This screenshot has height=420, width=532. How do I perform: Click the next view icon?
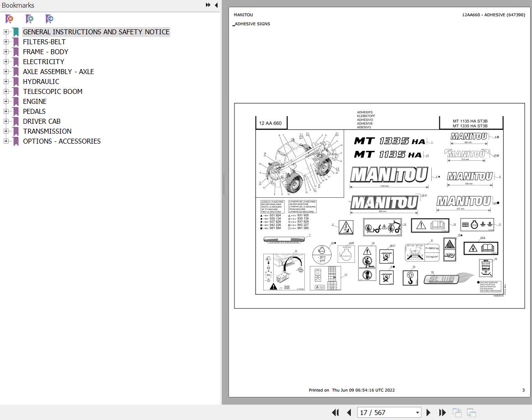471,412
